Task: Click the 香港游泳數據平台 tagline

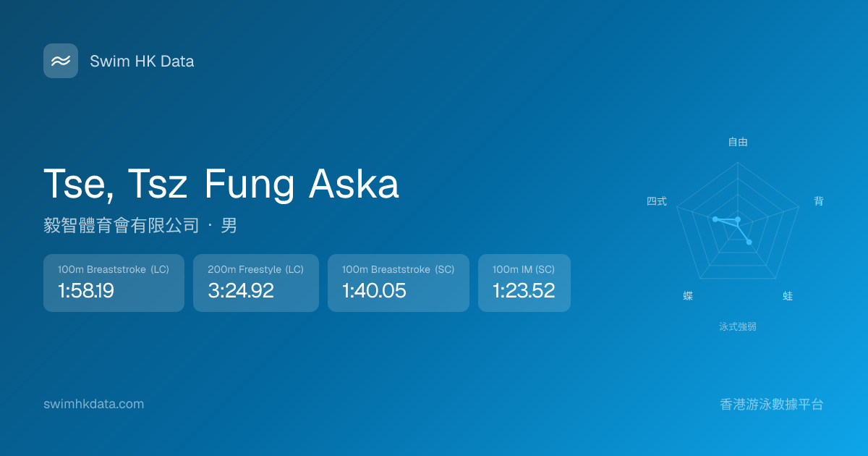Action: (x=772, y=404)
